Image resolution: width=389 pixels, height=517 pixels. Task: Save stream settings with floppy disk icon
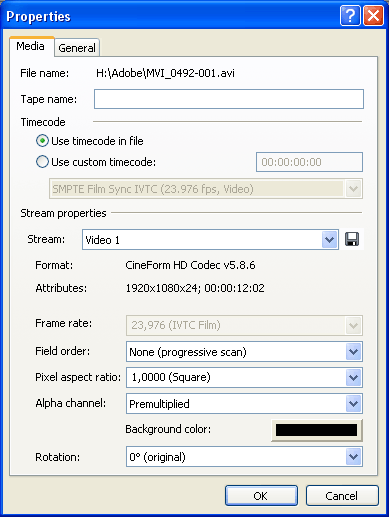(x=352, y=239)
